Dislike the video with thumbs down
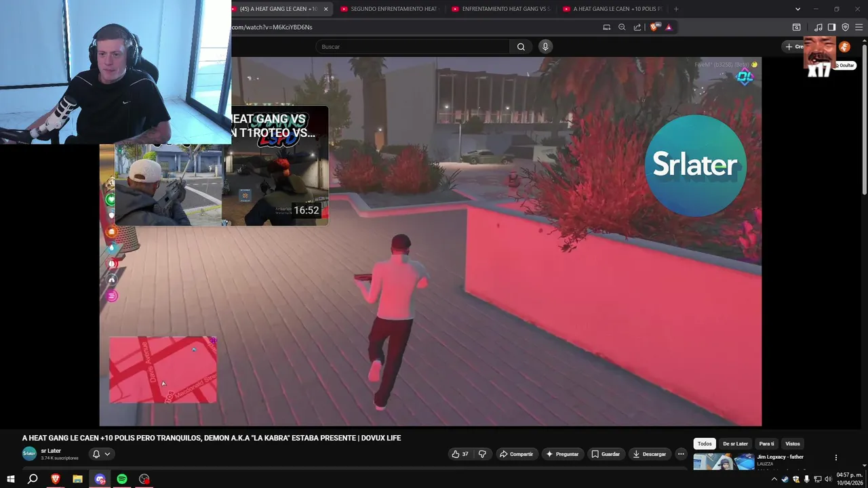 click(482, 454)
